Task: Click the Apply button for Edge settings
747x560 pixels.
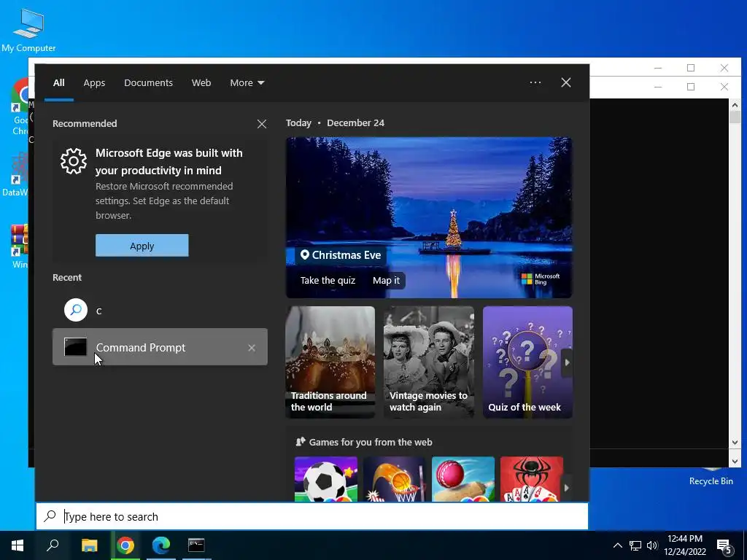Action: 142,246
